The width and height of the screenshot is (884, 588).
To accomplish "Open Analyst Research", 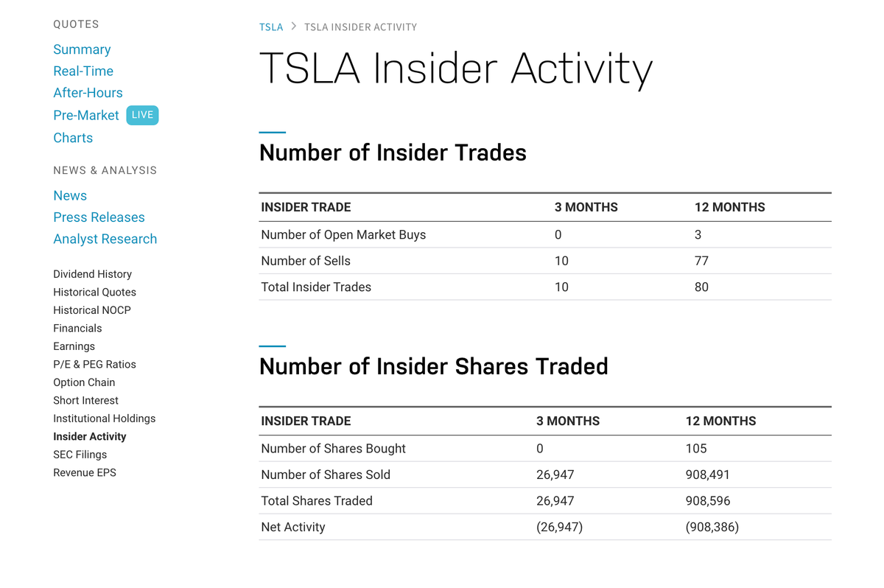I will [105, 239].
